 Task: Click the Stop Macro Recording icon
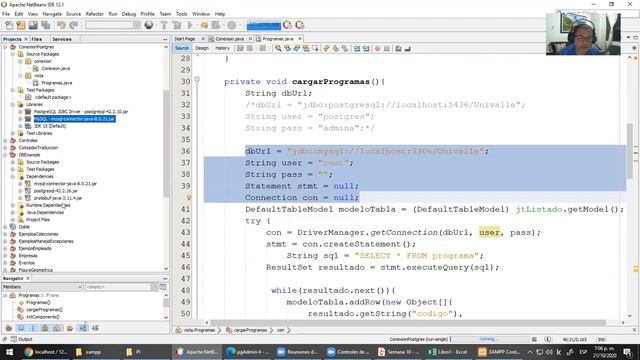[x=387, y=49]
